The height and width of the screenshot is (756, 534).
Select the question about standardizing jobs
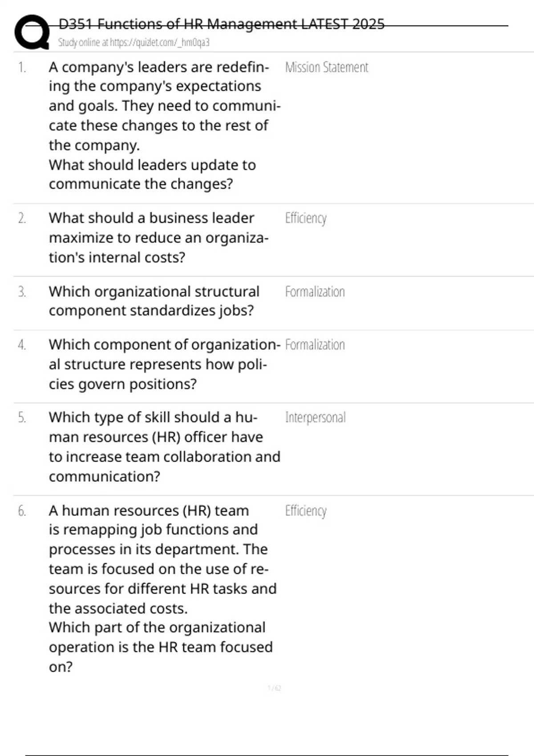154,301
